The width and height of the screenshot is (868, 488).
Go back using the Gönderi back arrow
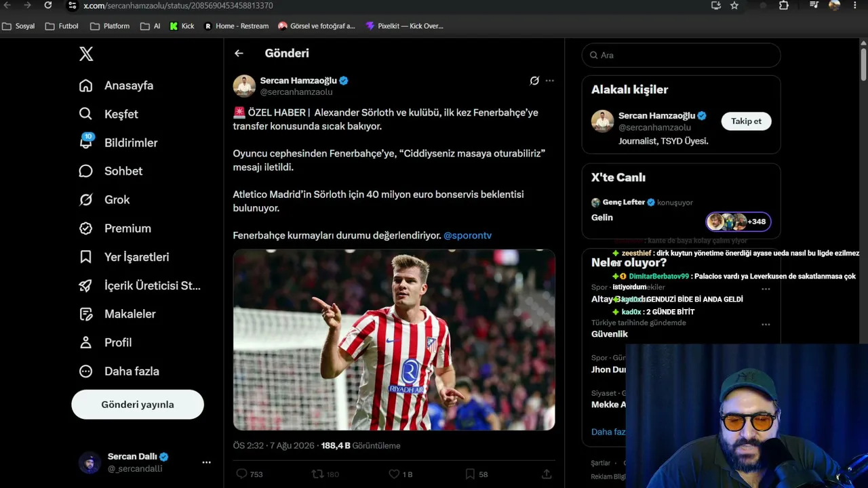tap(239, 53)
